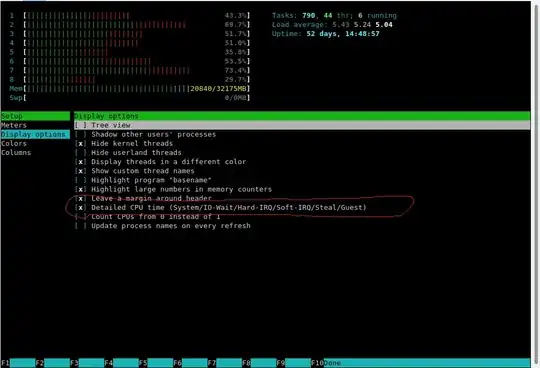Click the Tasks count line

(334, 15)
